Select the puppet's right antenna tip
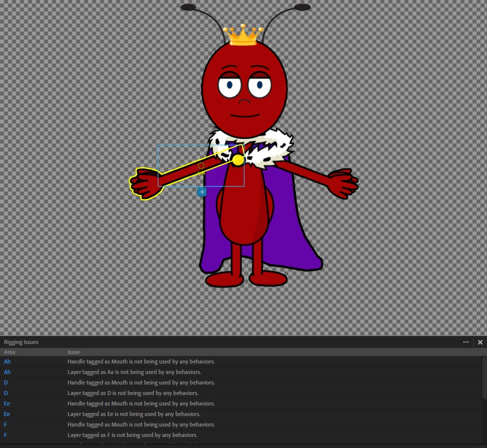The height and width of the screenshot is (448, 487). pyautogui.click(x=302, y=7)
